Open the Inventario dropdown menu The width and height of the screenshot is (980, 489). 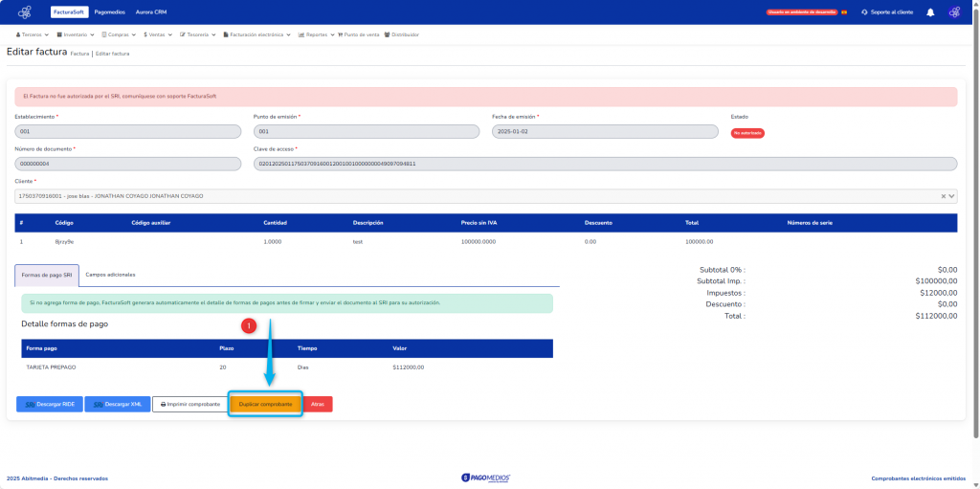tap(78, 34)
